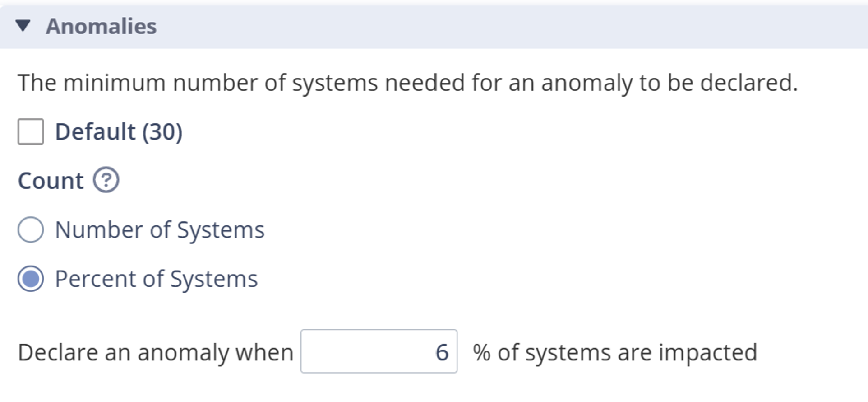Click empty area of Anomalies header bar

(496, 26)
